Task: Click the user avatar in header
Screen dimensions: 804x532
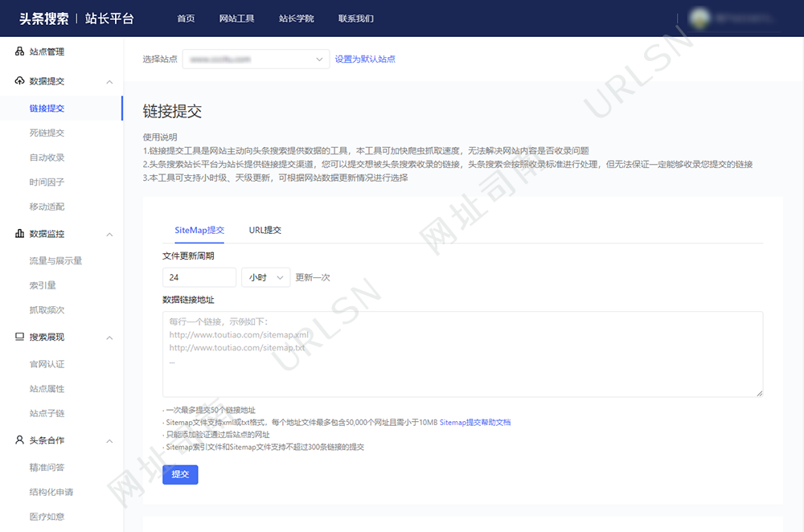Action: tap(699, 18)
